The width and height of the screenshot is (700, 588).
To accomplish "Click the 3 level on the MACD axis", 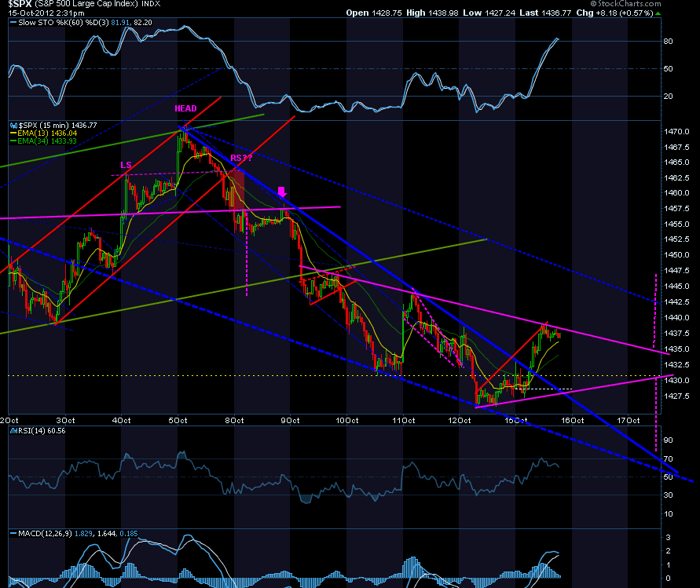I will click(669, 538).
